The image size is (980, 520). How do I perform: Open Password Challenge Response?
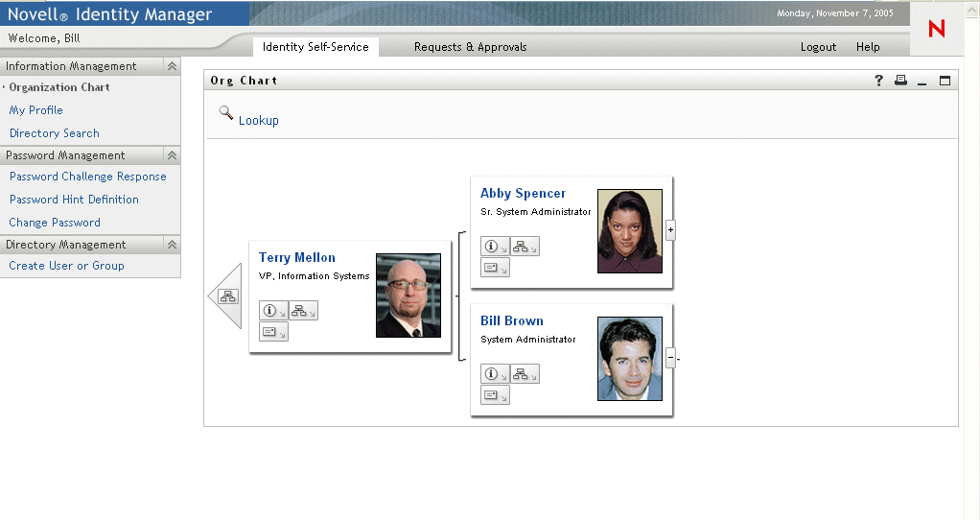point(88,177)
